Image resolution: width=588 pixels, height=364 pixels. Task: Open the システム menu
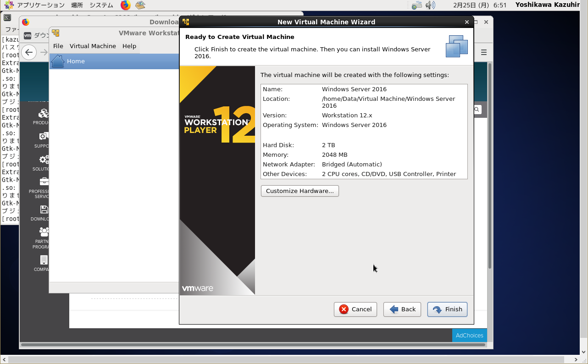click(101, 5)
